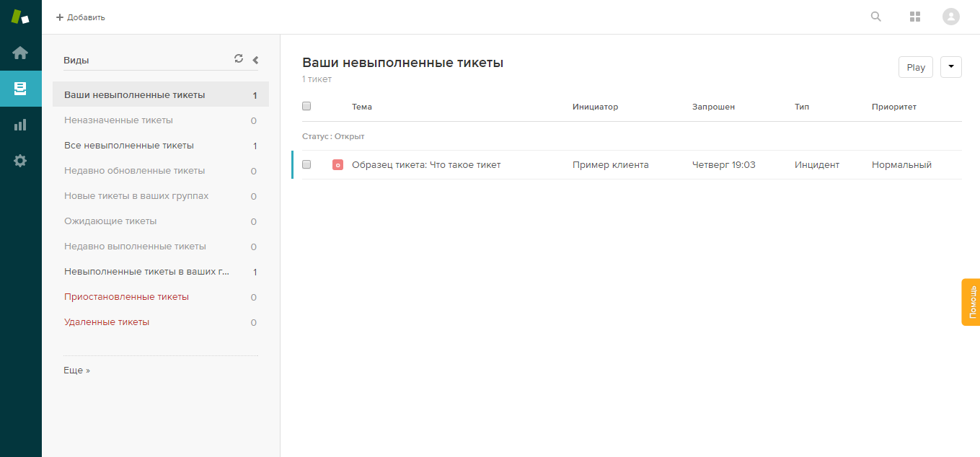Click the search magnifier icon
The image size is (980, 457).
876,17
